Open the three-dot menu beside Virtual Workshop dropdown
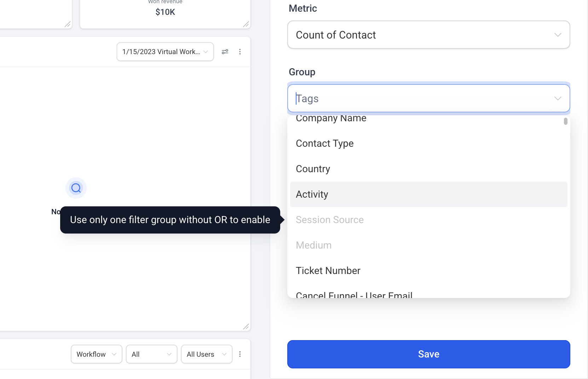The image size is (588, 379). pos(240,52)
